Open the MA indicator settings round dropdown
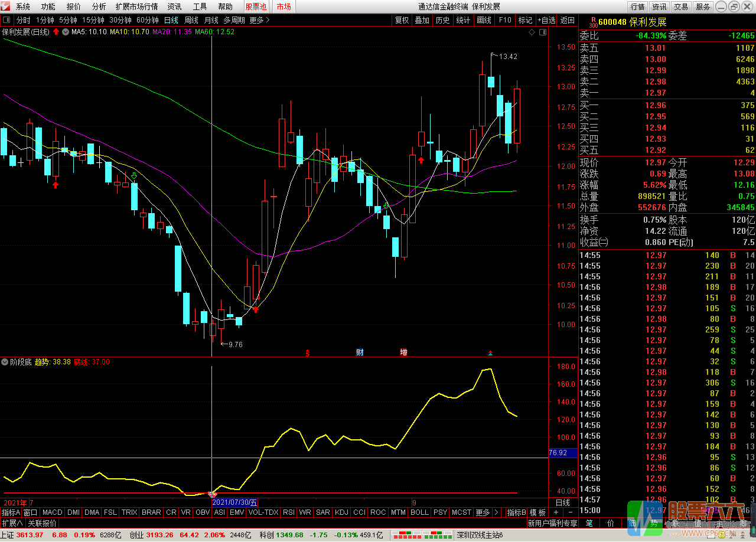756x542 pixels. pyautogui.click(x=66, y=32)
